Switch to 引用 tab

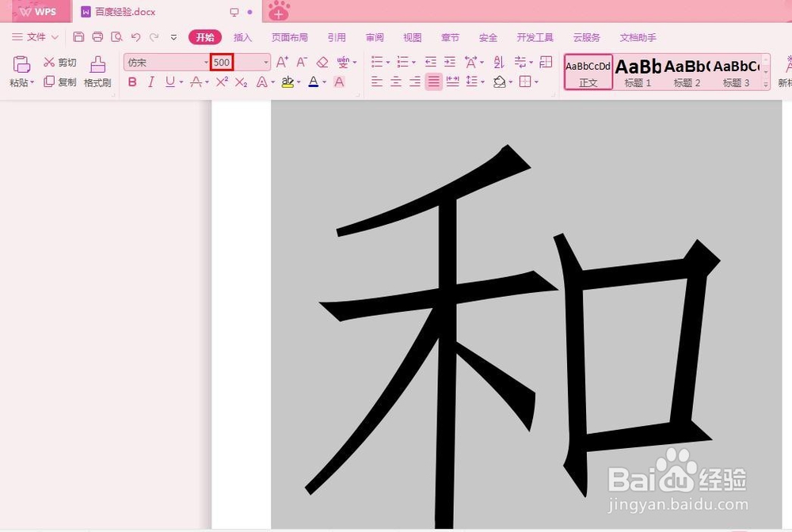tap(337, 37)
